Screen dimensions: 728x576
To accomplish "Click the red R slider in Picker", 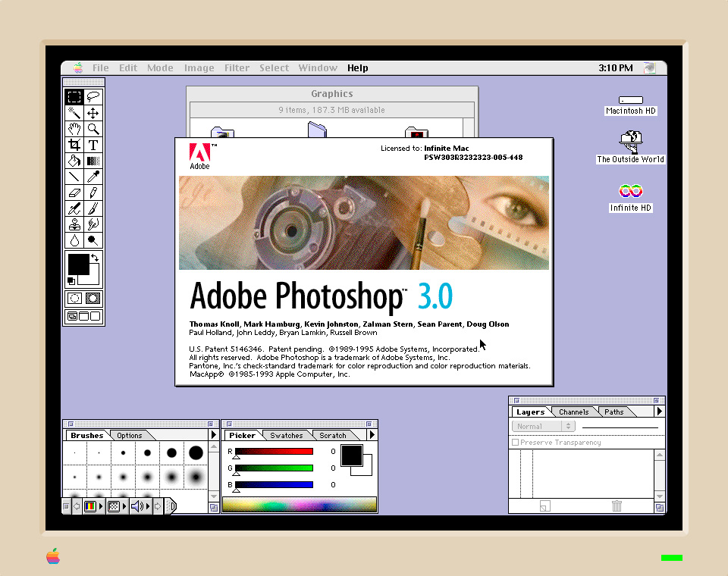I will click(x=274, y=451).
